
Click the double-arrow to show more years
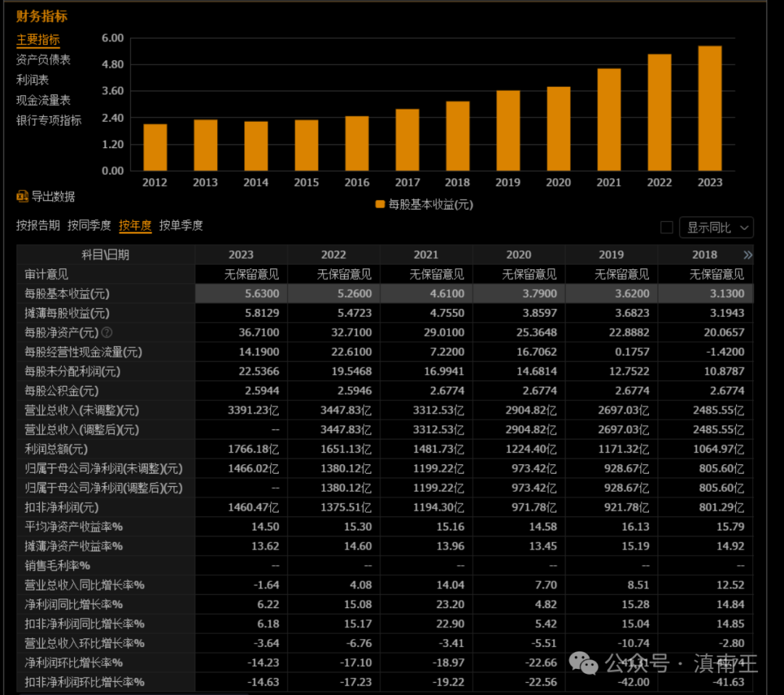click(748, 255)
